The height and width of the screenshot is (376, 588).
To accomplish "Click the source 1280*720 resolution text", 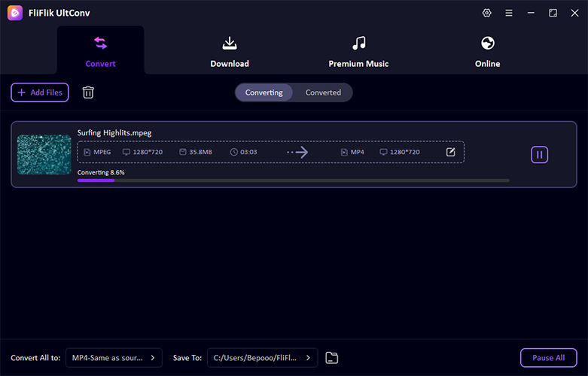I will 148,152.
